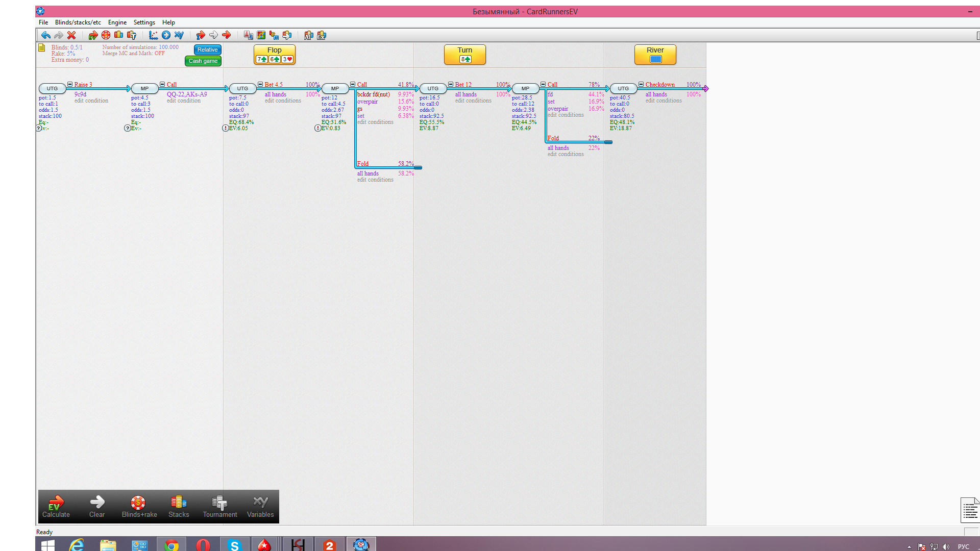
Task: Click the Windows Start button
Action: (47, 545)
